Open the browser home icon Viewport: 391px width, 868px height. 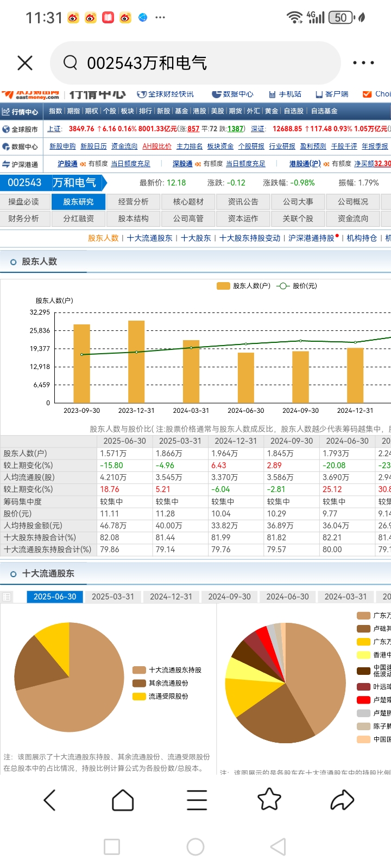123,800
